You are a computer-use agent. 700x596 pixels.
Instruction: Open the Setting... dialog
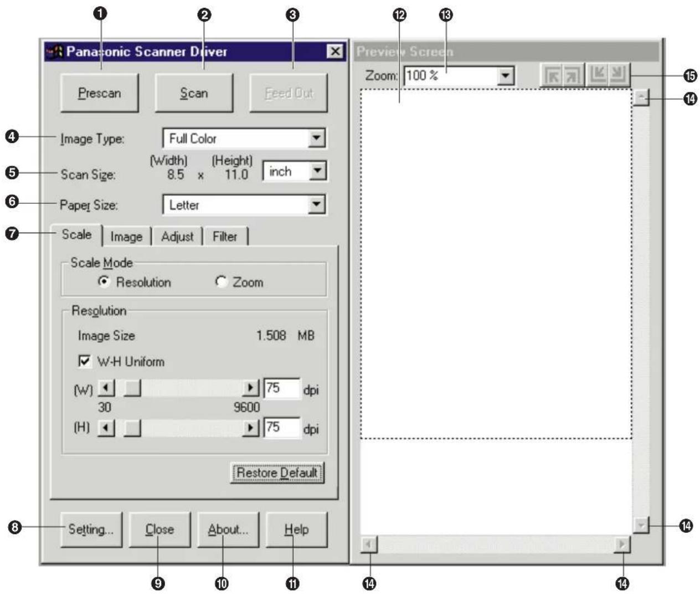(x=91, y=530)
